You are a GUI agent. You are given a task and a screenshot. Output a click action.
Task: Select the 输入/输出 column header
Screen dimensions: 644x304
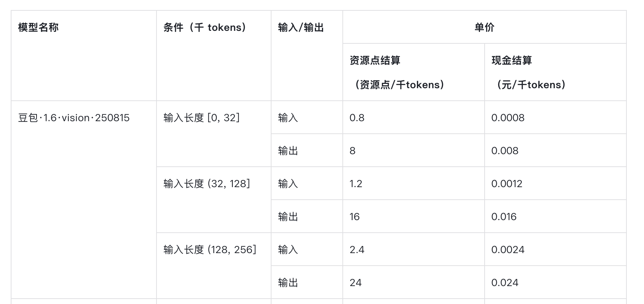click(301, 28)
